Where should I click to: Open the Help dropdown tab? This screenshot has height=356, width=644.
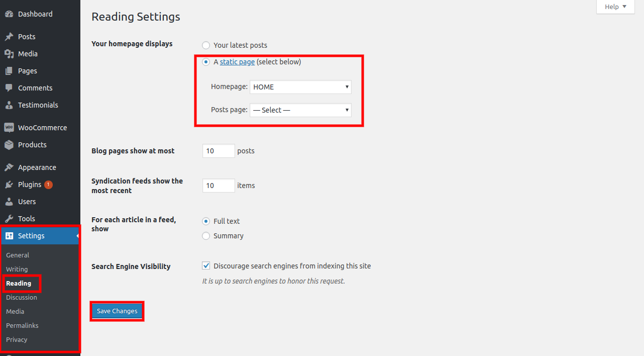(615, 7)
